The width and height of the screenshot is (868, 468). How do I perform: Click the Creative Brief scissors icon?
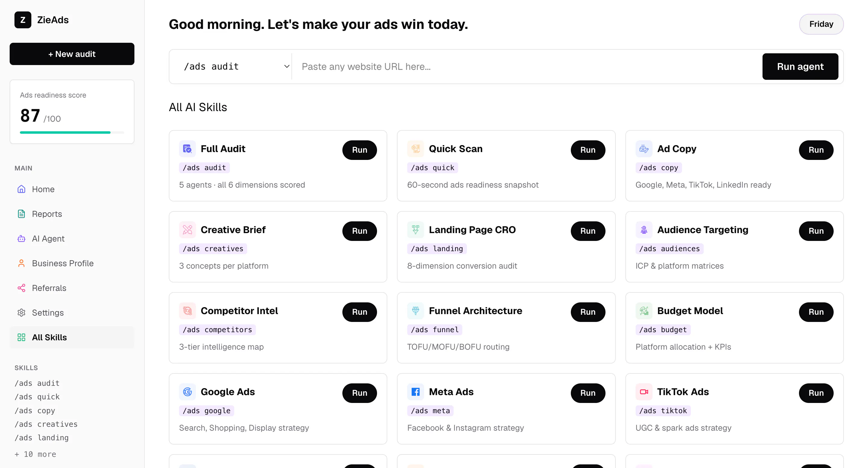(187, 229)
